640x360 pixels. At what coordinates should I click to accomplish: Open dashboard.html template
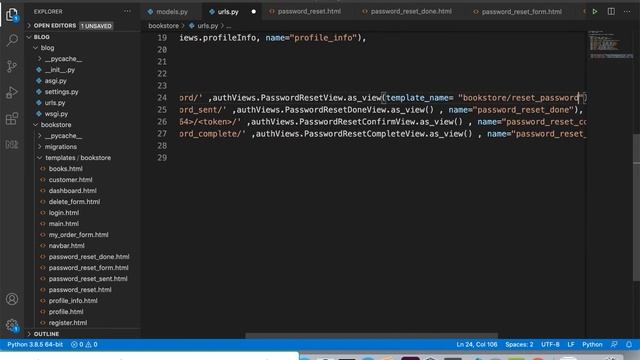coord(73,191)
